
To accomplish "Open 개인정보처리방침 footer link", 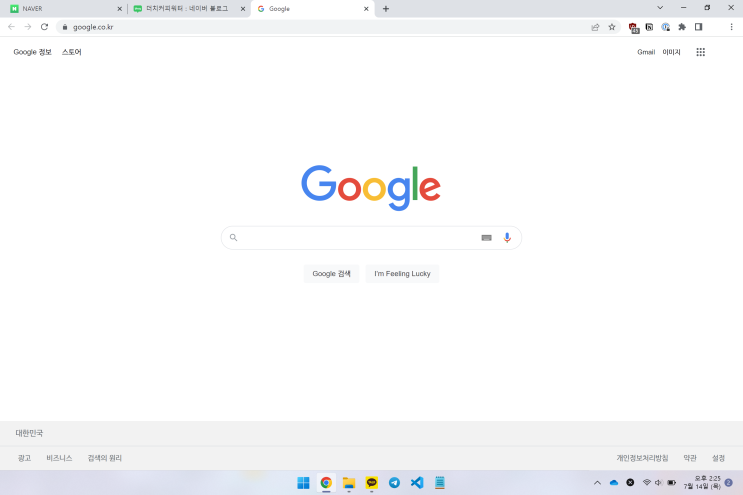I will pos(642,458).
